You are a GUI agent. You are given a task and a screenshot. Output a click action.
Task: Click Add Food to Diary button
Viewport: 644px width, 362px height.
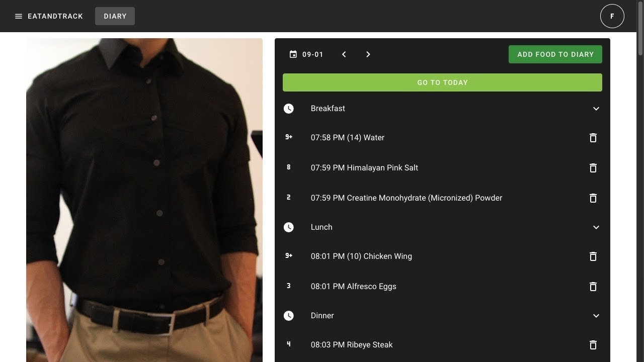(x=555, y=54)
